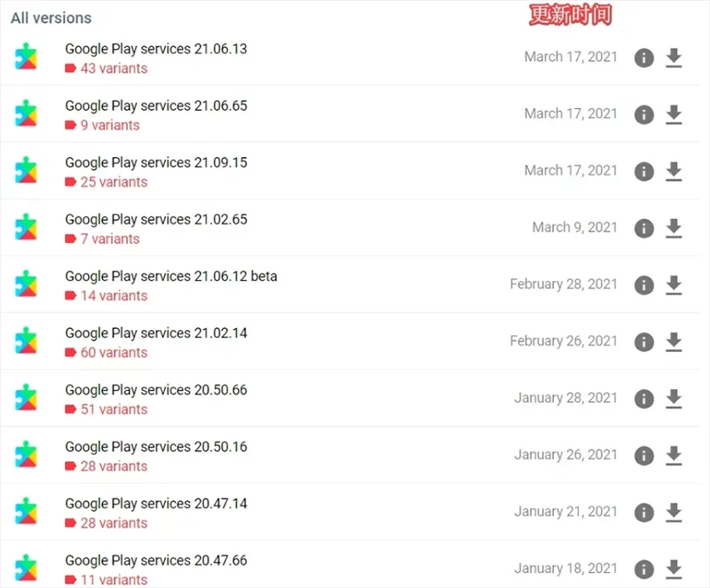710x588 pixels.
Task: Click app icon beside Google Play services 21.02.14
Action: click(26, 341)
